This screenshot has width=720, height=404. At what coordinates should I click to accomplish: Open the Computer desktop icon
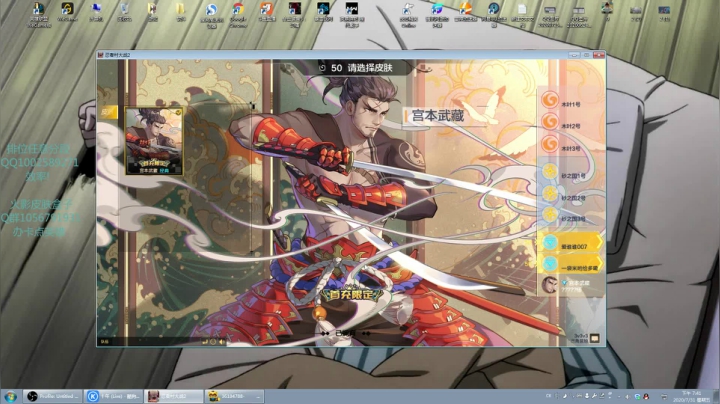pyautogui.click(x=96, y=12)
